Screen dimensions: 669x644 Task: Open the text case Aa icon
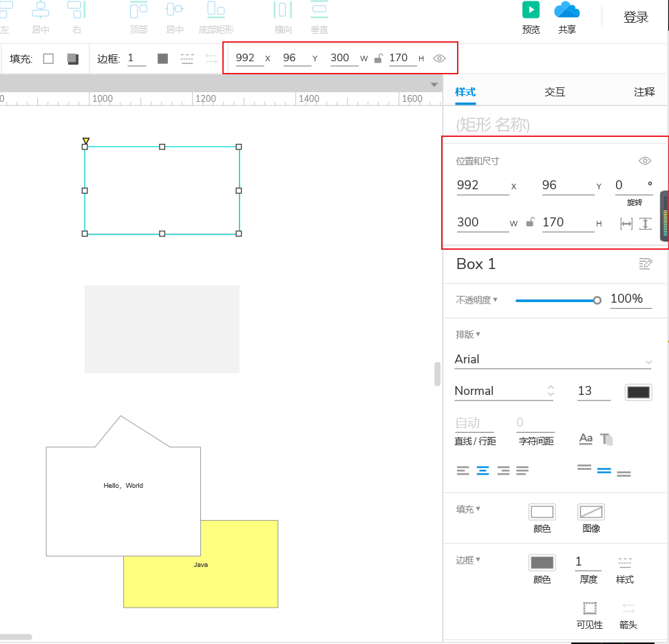pyautogui.click(x=586, y=439)
